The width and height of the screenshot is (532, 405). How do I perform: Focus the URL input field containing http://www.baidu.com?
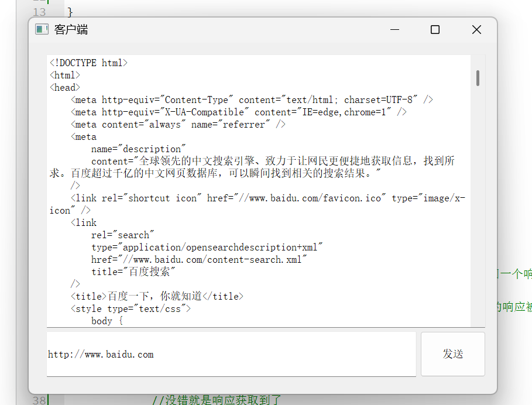tap(231, 354)
